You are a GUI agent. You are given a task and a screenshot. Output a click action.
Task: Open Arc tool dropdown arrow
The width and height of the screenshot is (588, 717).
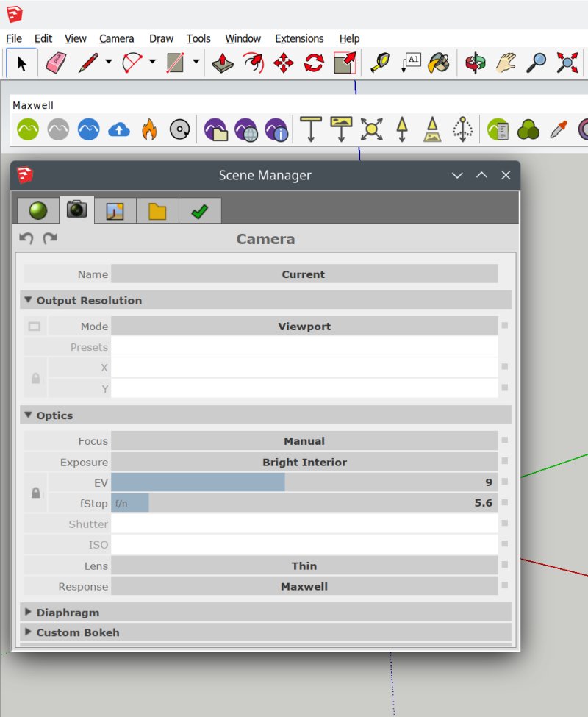coord(152,61)
